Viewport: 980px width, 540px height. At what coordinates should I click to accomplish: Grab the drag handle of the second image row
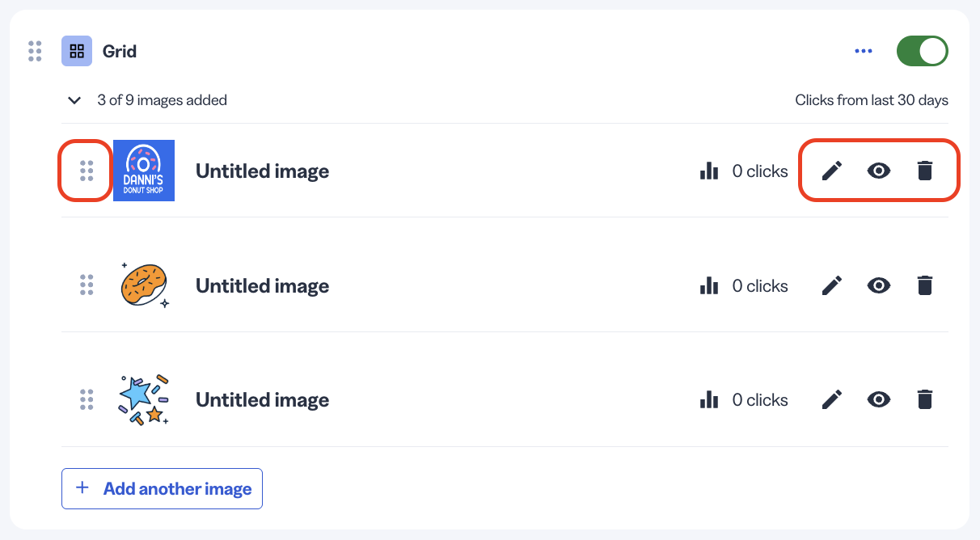tap(87, 285)
